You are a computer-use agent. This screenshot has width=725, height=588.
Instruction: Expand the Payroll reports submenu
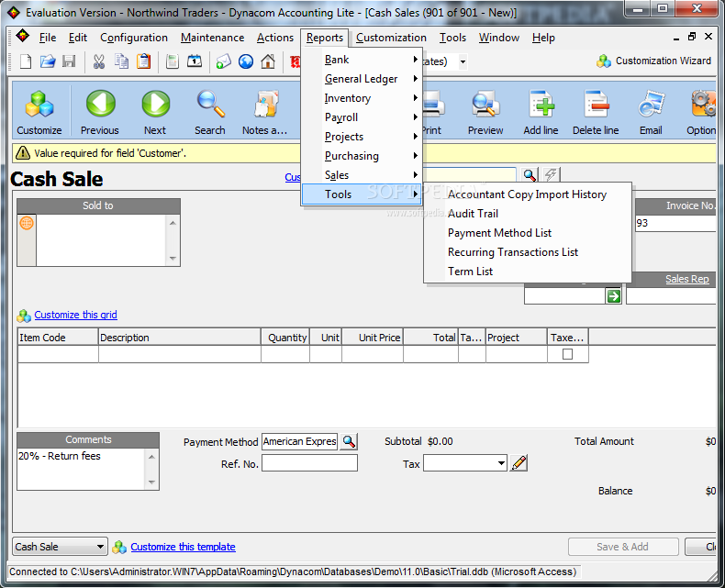pos(361,117)
